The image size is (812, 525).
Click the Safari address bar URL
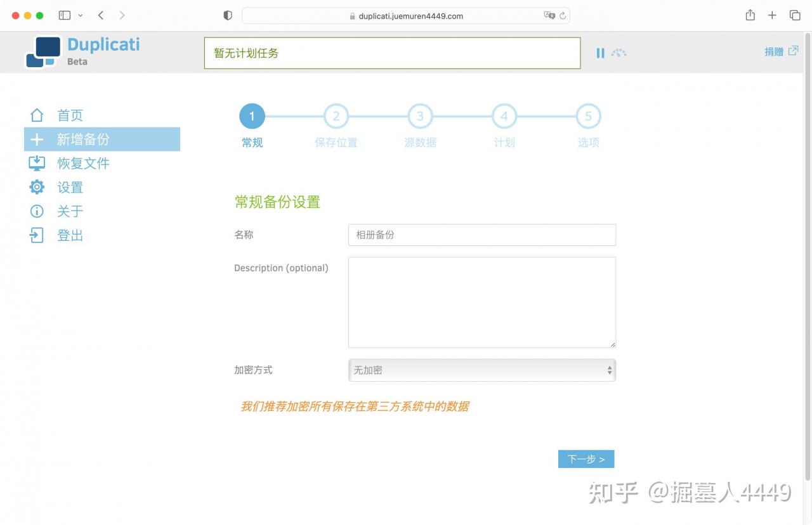410,16
